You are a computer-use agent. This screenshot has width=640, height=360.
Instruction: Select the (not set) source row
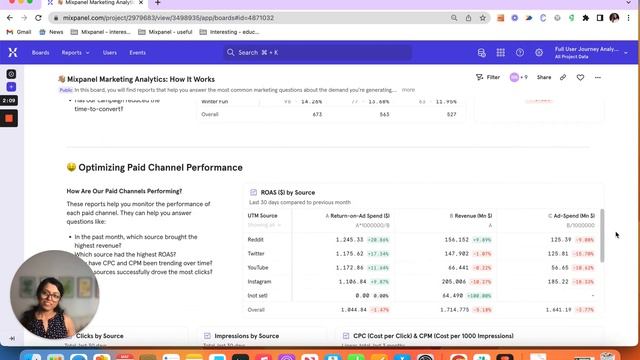click(421, 296)
